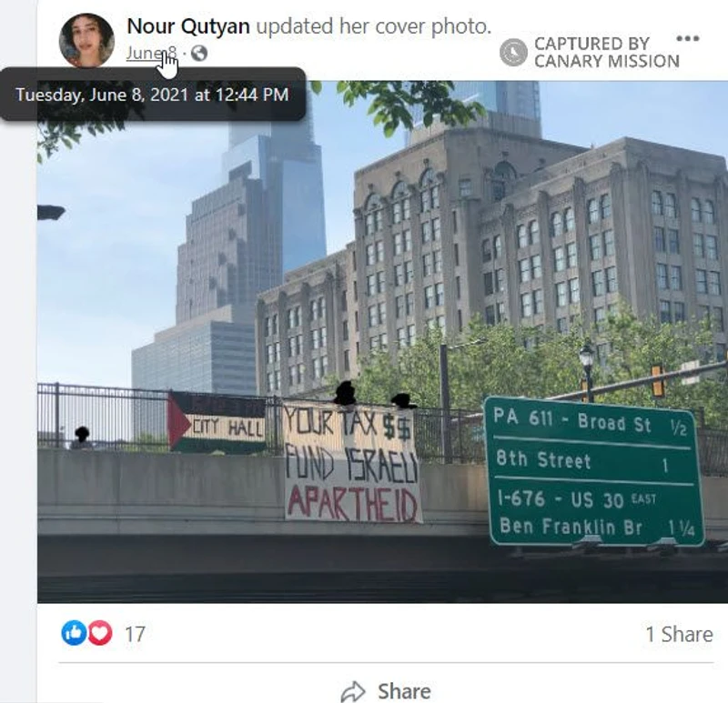Click the City Hall flag banner in photo
This screenshot has height=703, width=728.
[x=217, y=423]
